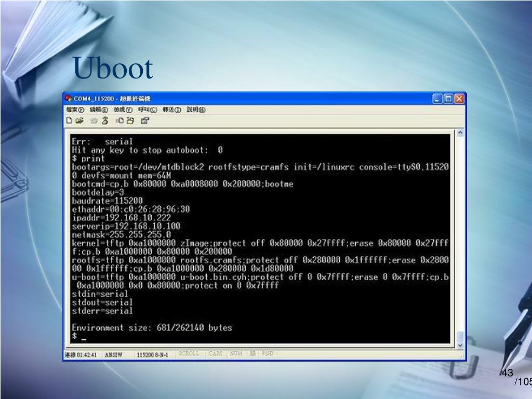Click the CAPS indicator in the status bar
Screen dimensions: 532x399
tap(216, 353)
